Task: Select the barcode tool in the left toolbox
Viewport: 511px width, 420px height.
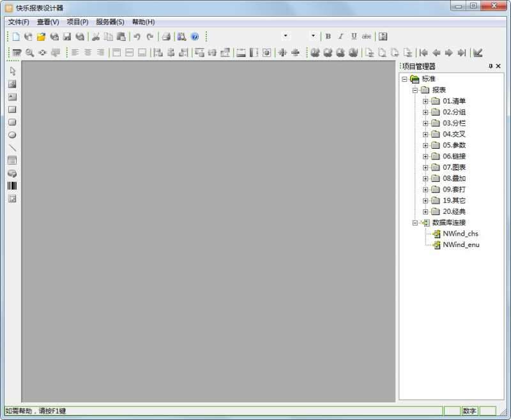Action: (x=11, y=186)
